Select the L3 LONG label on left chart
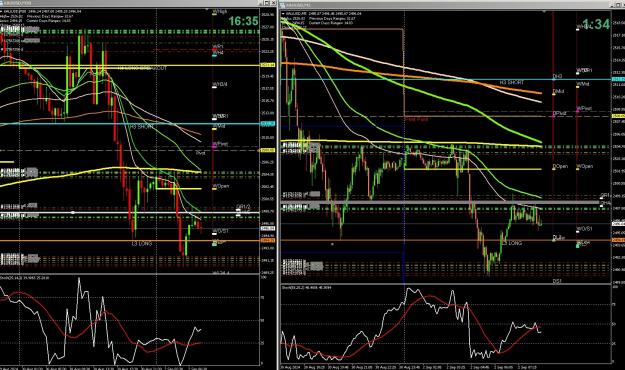This screenshot has width=625, height=370. coord(142,243)
